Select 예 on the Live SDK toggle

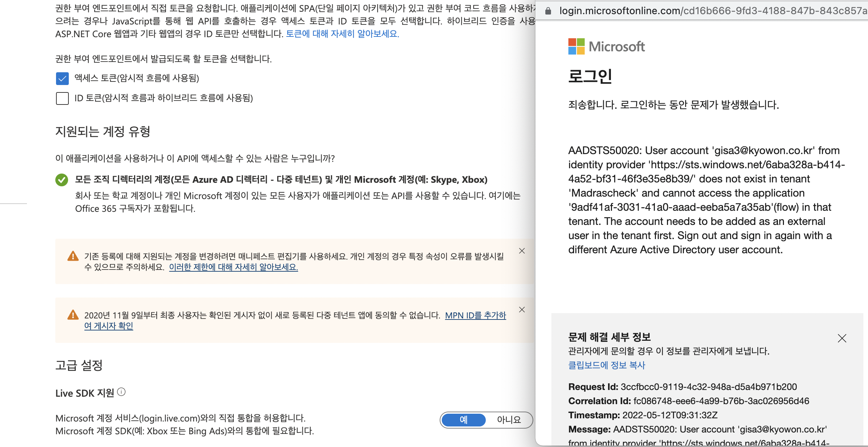coord(464,420)
